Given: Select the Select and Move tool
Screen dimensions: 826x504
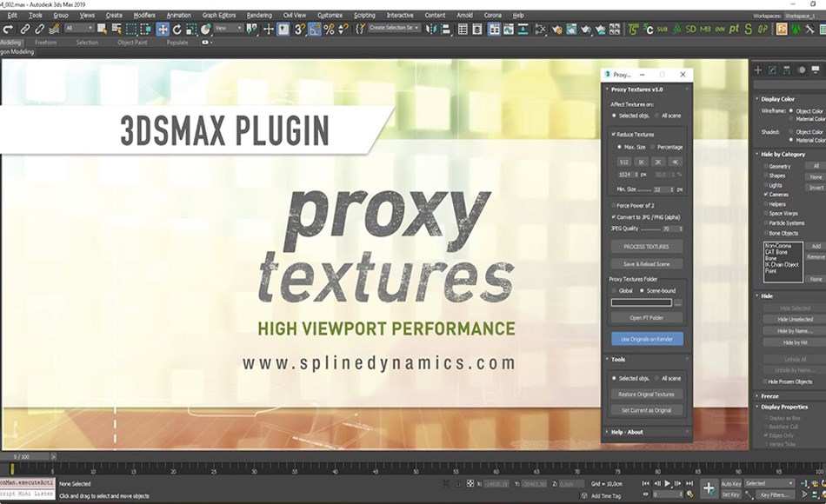Looking at the screenshot, I should 164,30.
